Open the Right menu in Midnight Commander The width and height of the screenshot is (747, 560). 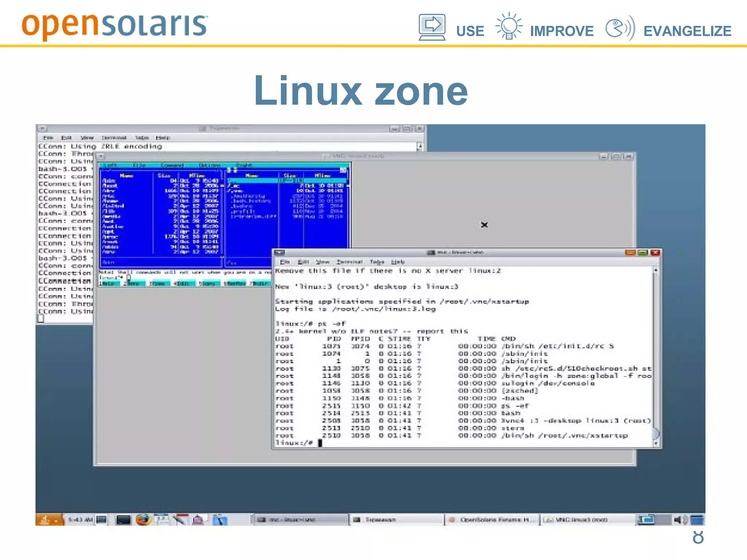244,165
